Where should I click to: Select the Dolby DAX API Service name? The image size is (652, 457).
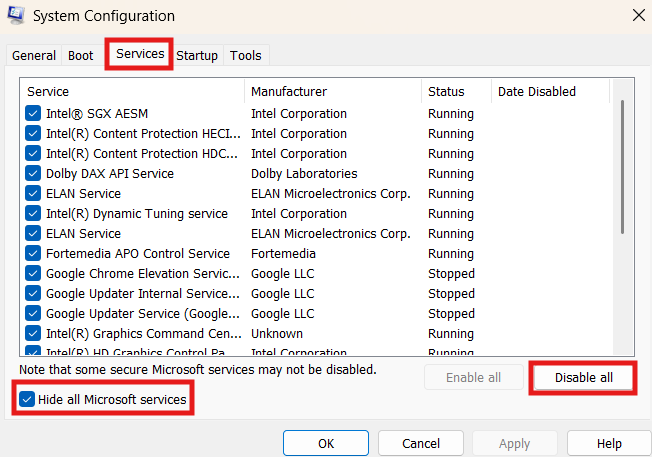click(x=110, y=173)
